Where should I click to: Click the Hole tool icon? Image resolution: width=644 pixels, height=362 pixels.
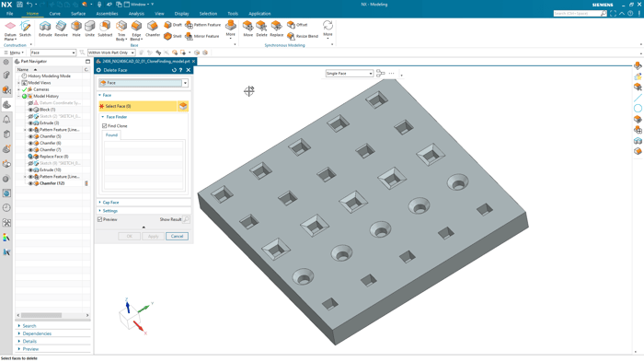pos(76,29)
